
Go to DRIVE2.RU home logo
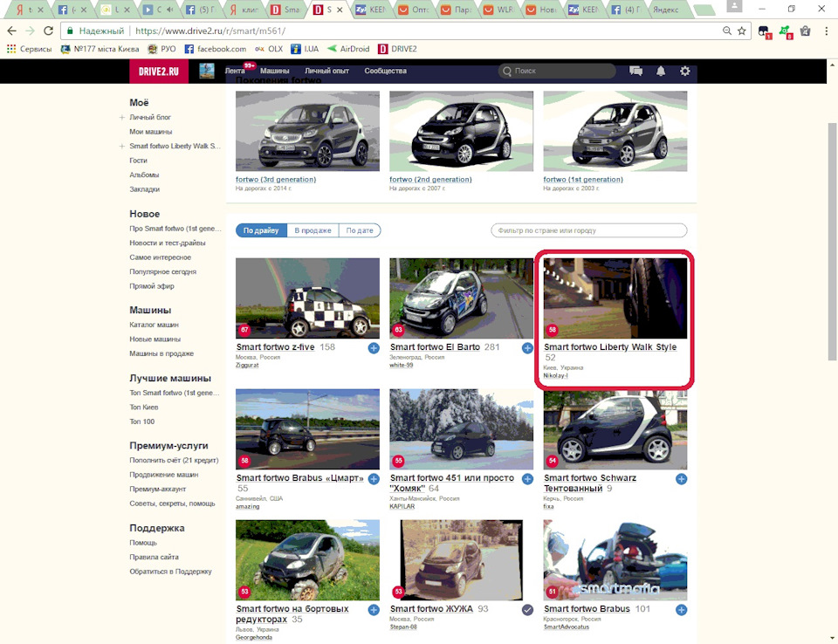click(x=159, y=71)
